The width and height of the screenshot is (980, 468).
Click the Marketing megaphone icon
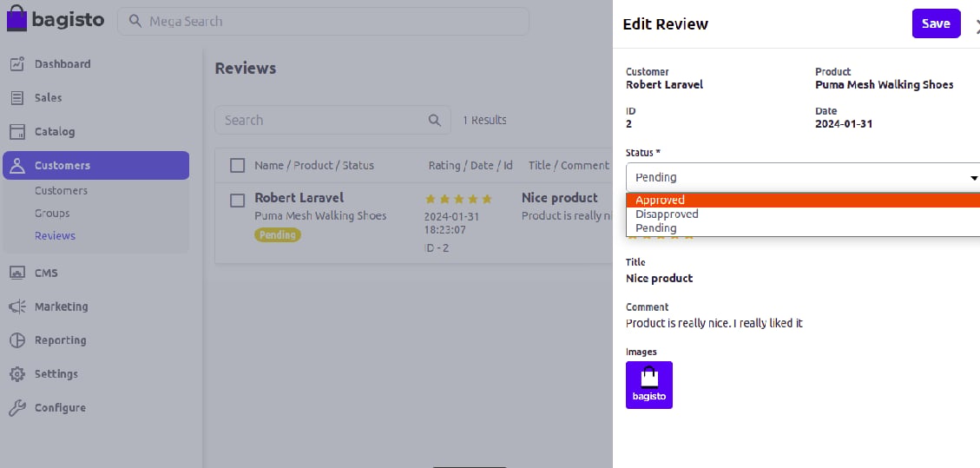tap(17, 307)
